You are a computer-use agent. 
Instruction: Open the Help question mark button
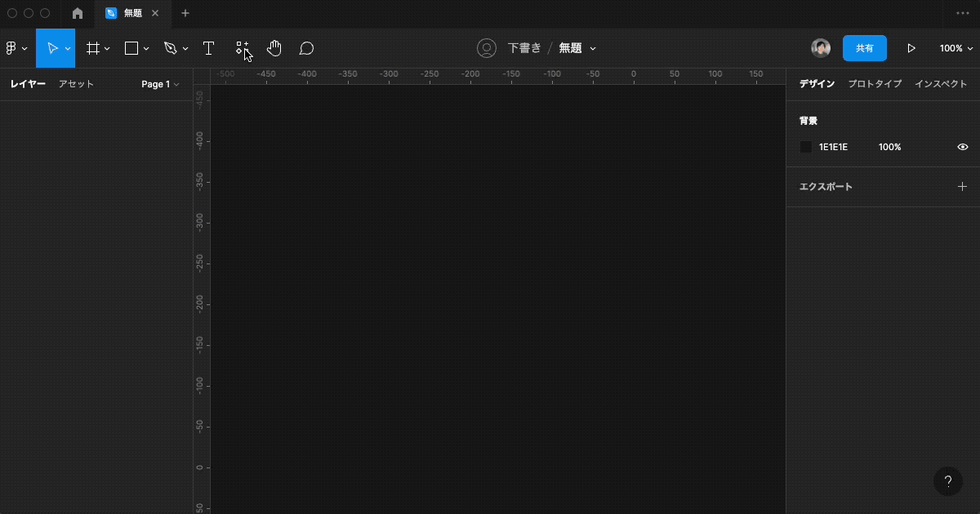(x=948, y=481)
